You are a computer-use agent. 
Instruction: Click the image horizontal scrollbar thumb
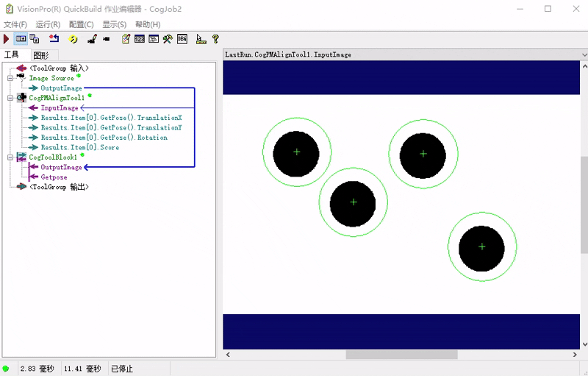click(x=401, y=355)
